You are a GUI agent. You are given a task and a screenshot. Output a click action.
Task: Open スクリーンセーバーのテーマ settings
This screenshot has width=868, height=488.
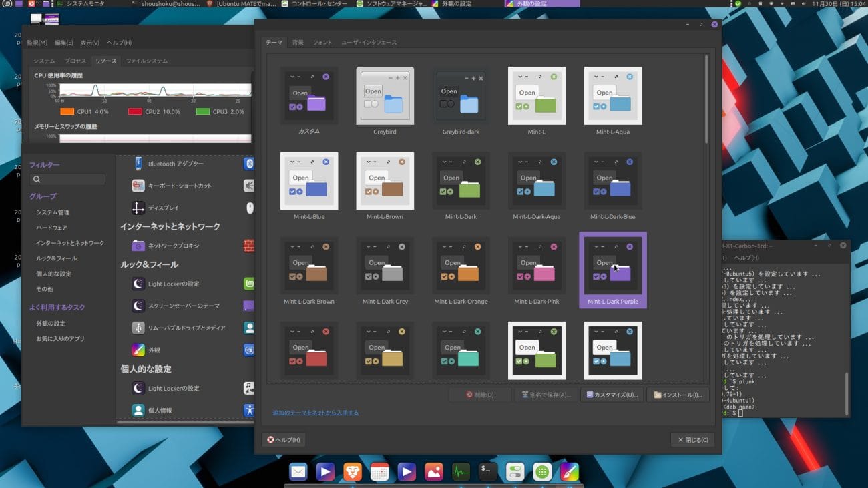[x=138, y=306]
